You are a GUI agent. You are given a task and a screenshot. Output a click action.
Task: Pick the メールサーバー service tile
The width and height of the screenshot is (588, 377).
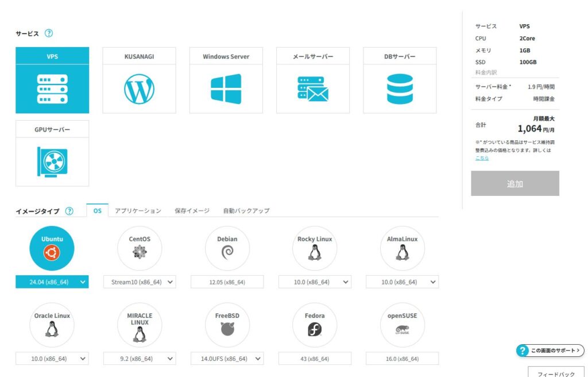tap(313, 80)
